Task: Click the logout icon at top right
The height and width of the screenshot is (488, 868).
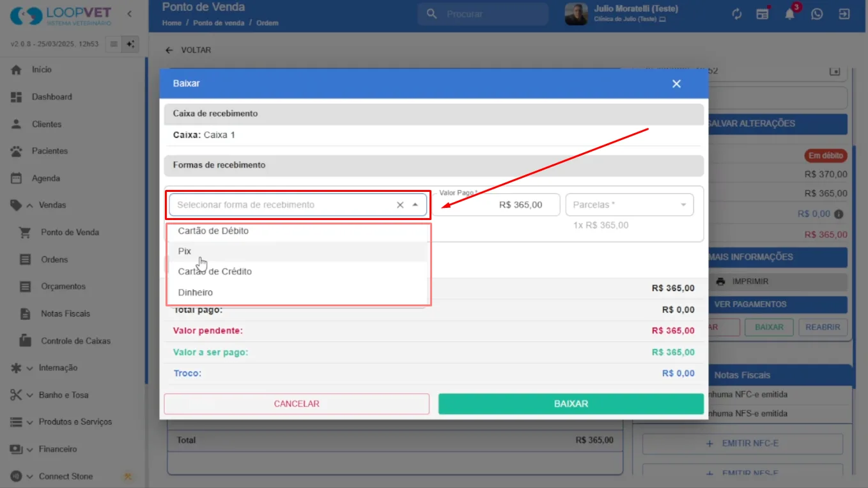Action: coord(844,13)
